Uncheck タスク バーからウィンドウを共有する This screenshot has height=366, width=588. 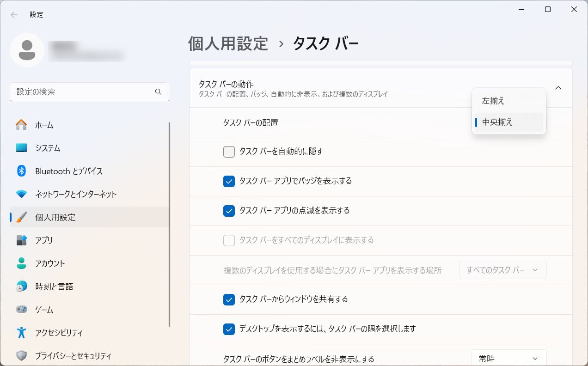tap(229, 299)
